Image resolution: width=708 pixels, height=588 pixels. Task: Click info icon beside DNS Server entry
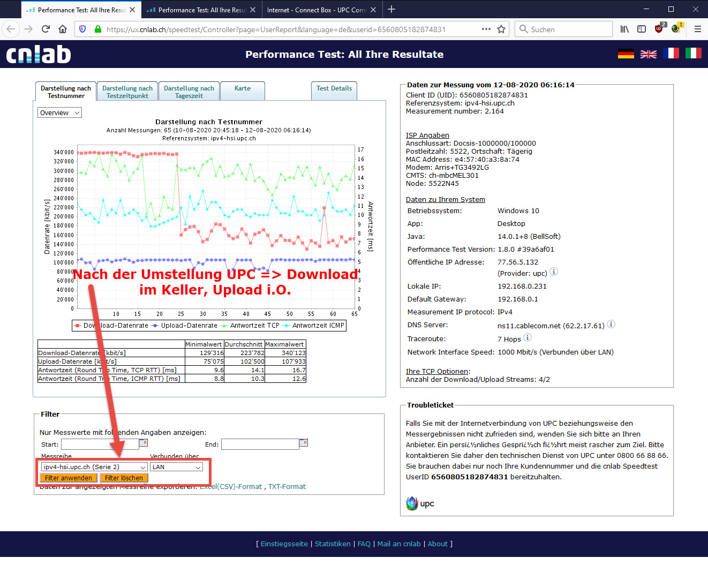pyautogui.click(x=611, y=325)
